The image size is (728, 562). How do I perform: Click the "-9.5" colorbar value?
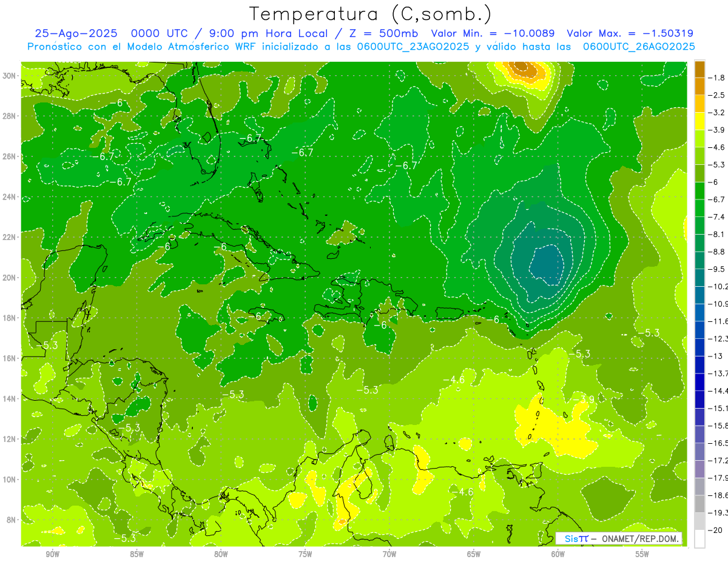pyautogui.click(x=718, y=269)
